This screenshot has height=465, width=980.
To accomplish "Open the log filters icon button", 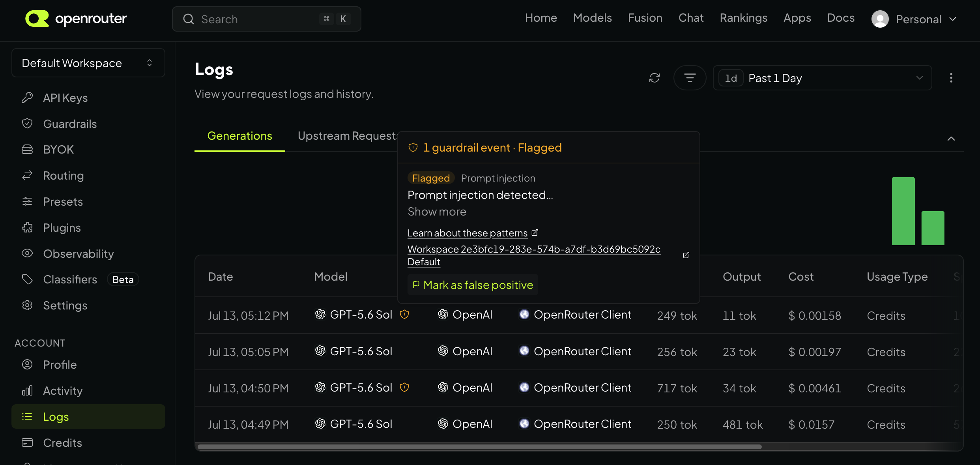I will click(690, 78).
